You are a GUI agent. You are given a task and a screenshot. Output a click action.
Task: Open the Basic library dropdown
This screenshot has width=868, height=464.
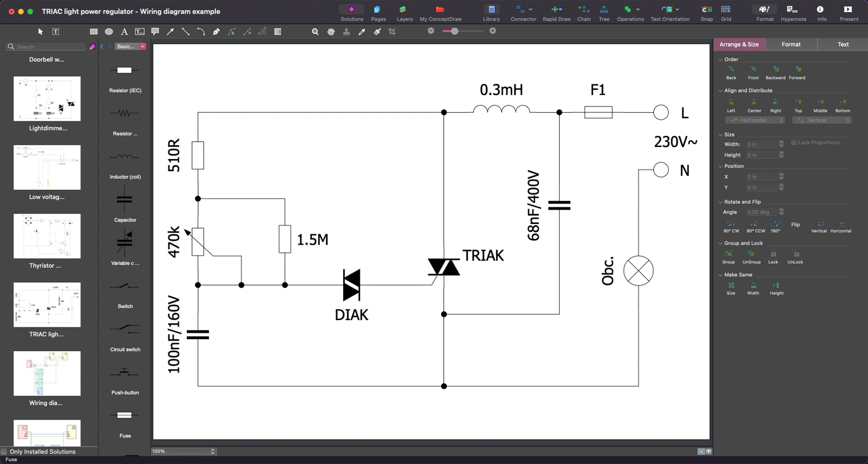click(x=130, y=46)
